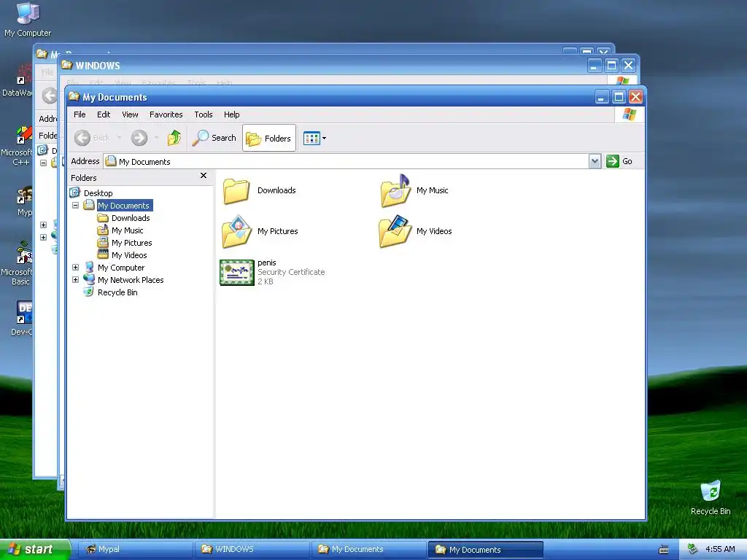The image size is (747, 560).
Task: Open Search with the magnifier button
Action: 214,138
